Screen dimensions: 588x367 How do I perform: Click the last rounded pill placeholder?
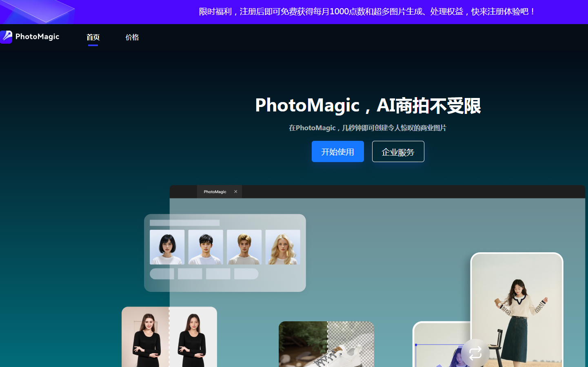tap(246, 274)
